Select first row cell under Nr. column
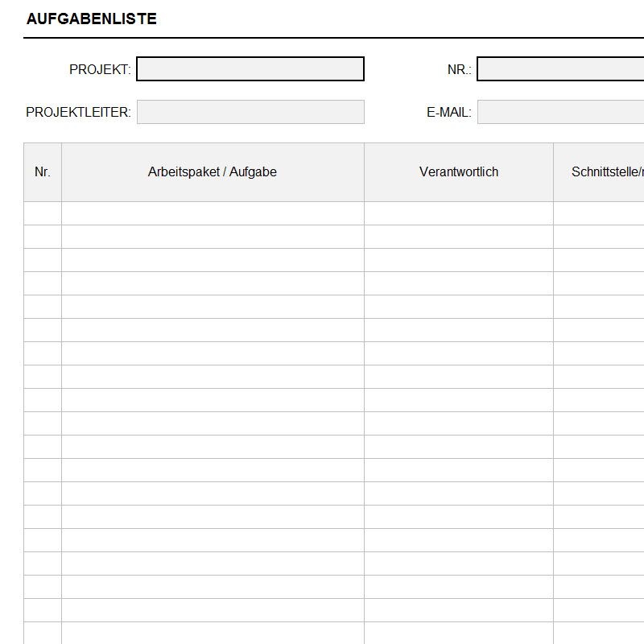 (x=43, y=213)
